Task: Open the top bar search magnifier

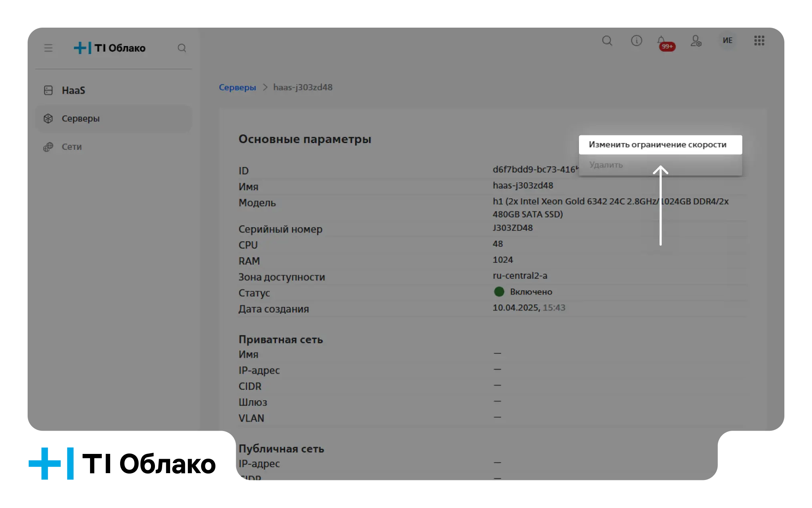Action: coord(607,41)
